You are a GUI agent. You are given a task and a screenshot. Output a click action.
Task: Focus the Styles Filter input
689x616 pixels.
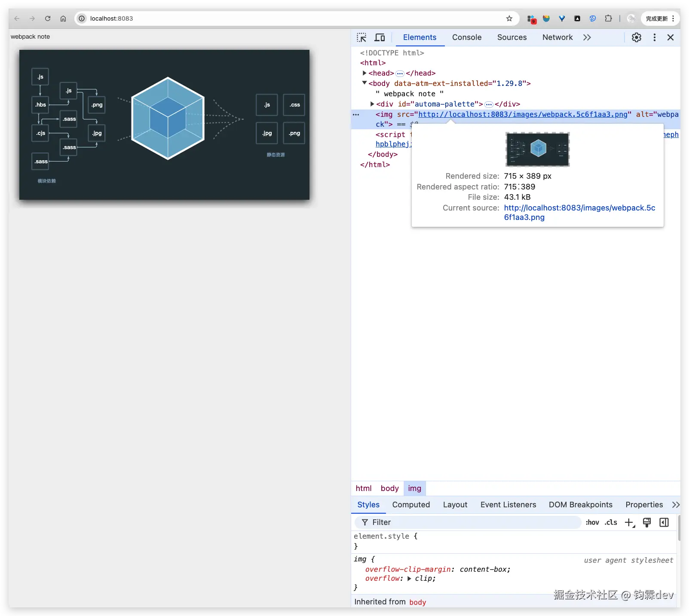click(x=468, y=522)
